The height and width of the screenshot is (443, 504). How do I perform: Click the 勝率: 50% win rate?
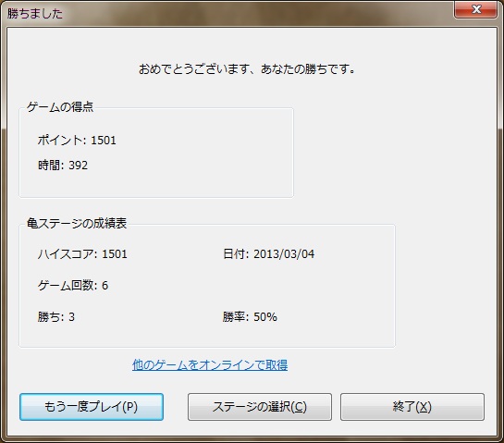(250, 317)
